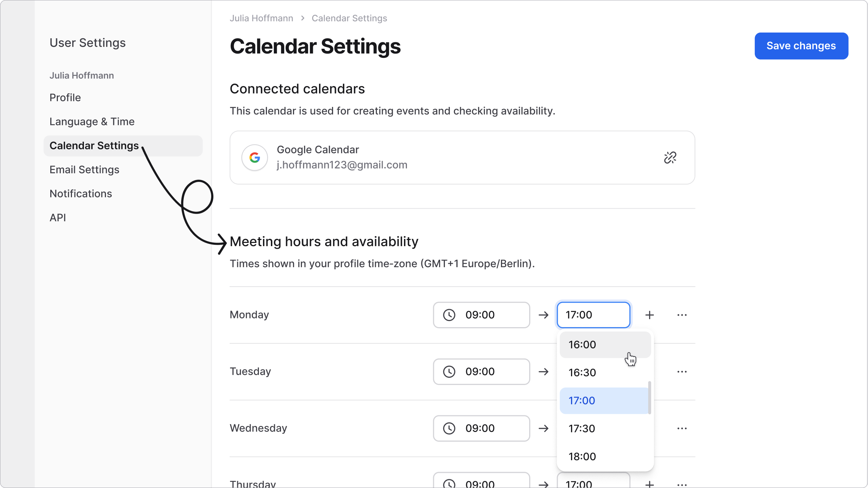Open Monday's three-dot options menu
Image resolution: width=868 pixels, height=488 pixels.
pyautogui.click(x=682, y=315)
